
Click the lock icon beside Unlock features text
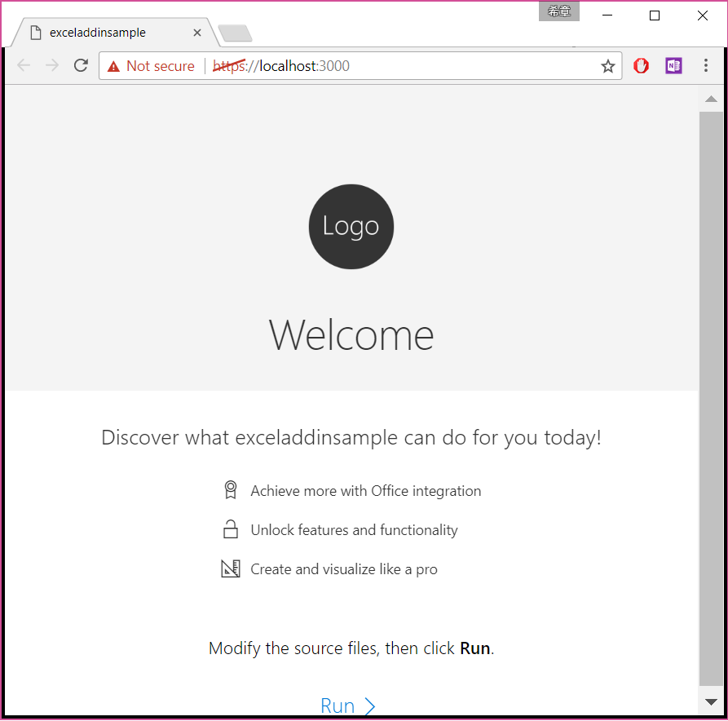231,529
